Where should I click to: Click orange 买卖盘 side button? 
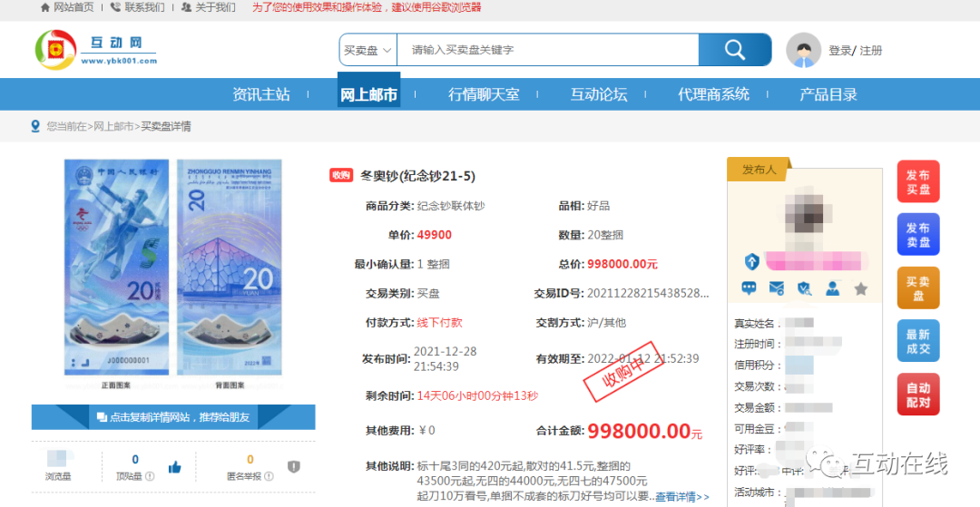(918, 288)
